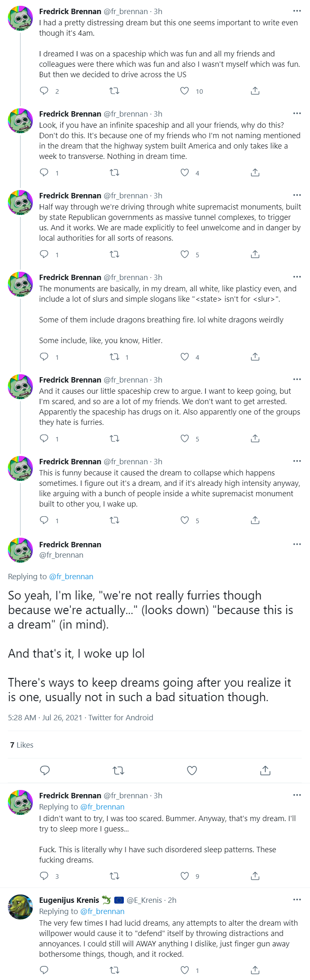This screenshot has width=310, height=980.
Task: Reply to the disordered sleep patterns tweet
Action: pyautogui.click(x=44, y=876)
